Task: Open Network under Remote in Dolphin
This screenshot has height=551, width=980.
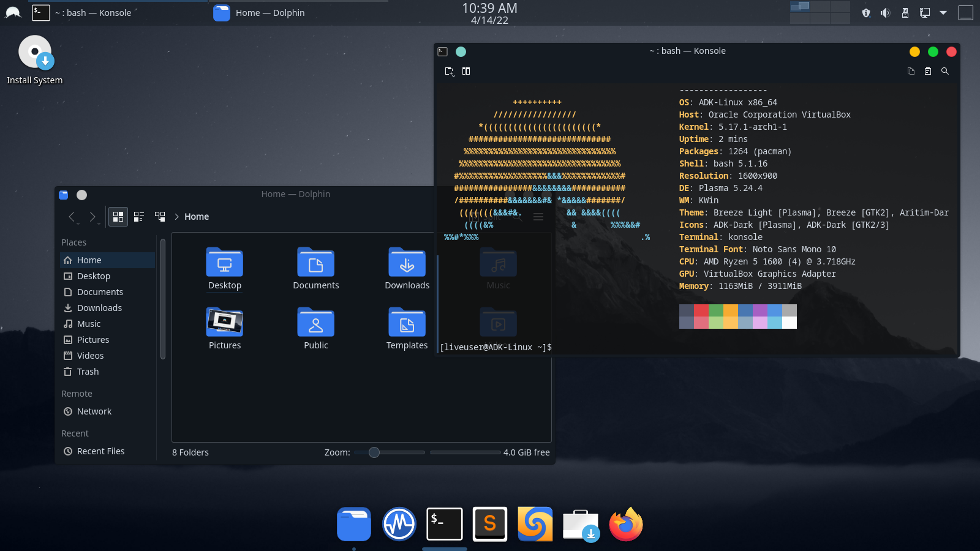Action: (x=108, y=411)
